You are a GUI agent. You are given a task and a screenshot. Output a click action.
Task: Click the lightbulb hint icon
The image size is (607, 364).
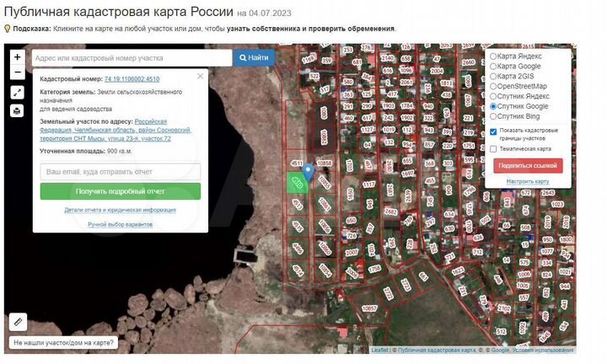[x=7, y=29]
